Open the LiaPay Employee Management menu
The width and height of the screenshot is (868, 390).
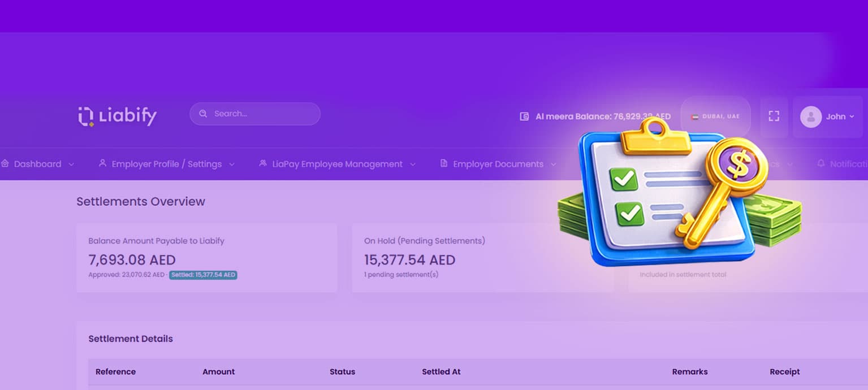point(337,164)
